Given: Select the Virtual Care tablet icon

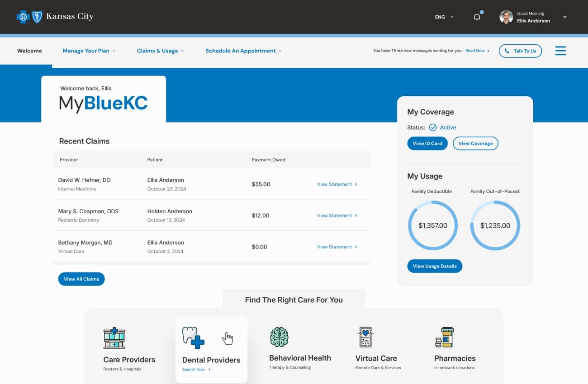Looking at the screenshot, I should (365, 337).
